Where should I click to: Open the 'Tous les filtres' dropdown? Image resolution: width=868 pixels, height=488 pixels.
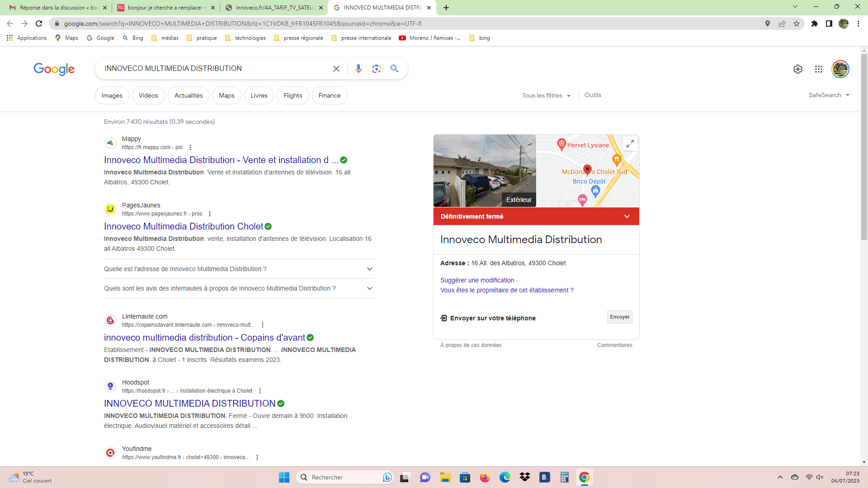pyautogui.click(x=546, y=95)
